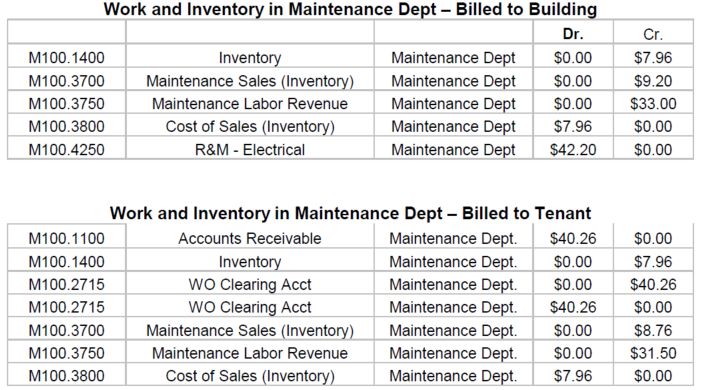Click the $42.20 debit amount
This screenshot has height=390, width=702.
click(x=573, y=150)
